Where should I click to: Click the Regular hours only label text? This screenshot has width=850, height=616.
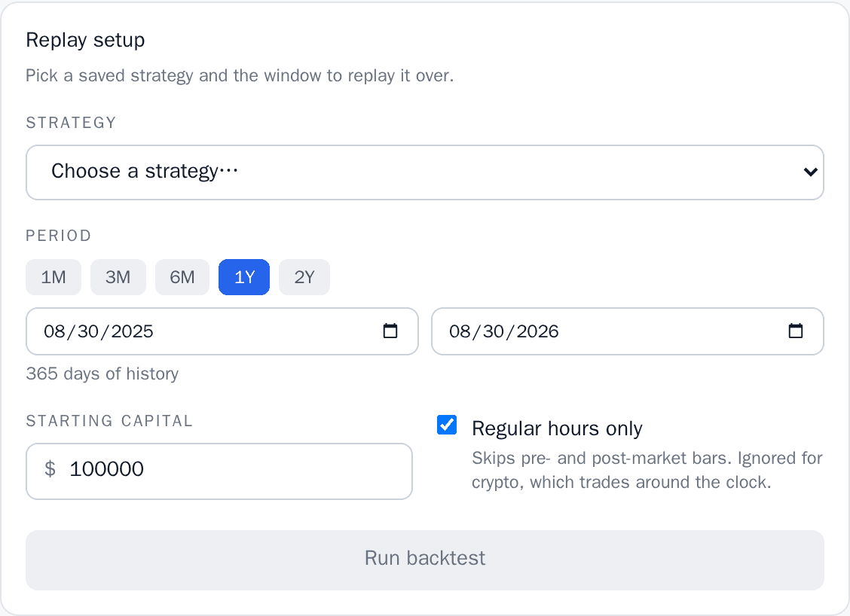tap(557, 428)
